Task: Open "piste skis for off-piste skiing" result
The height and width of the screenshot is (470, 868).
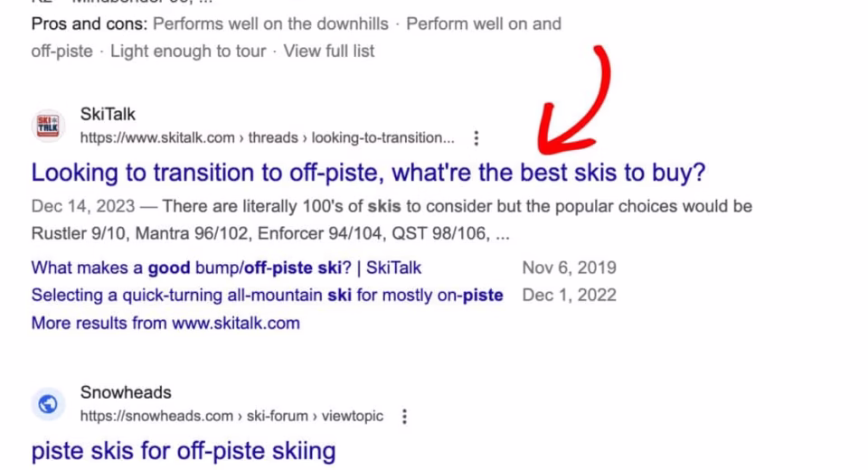Action: point(184,450)
